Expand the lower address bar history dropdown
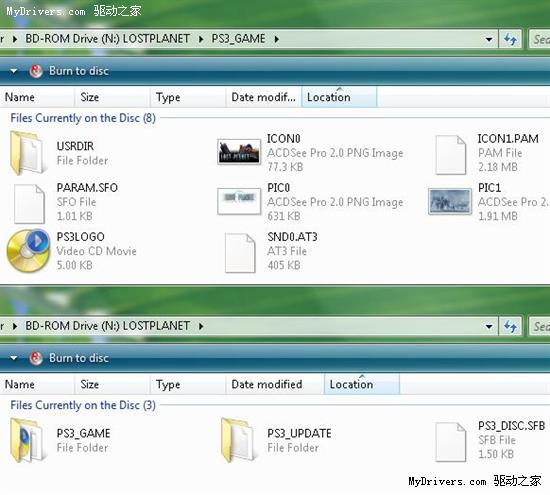 pos(489,327)
